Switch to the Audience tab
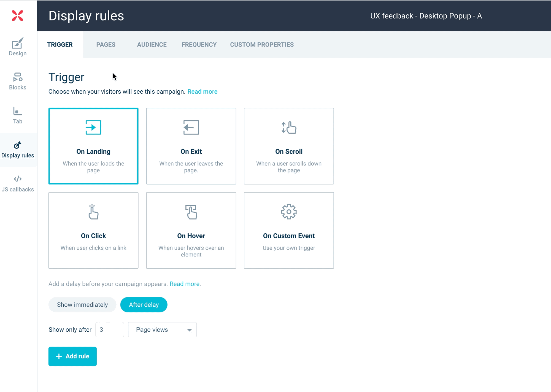This screenshot has width=551, height=392. click(152, 45)
